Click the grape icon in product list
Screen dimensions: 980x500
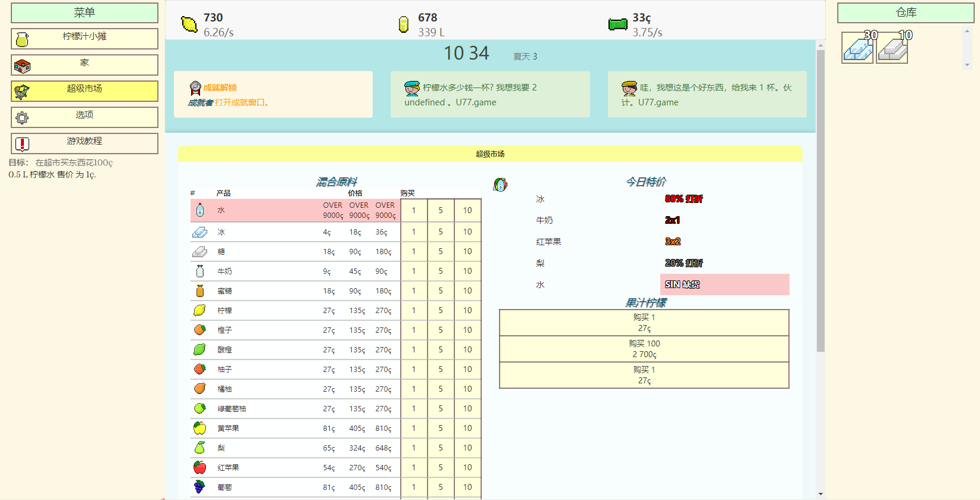pos(199,487)
